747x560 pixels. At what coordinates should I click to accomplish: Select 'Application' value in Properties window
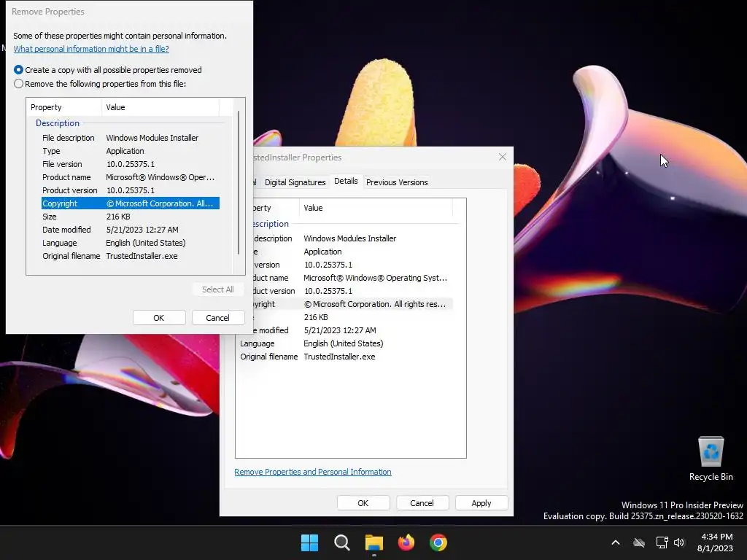[322, 252]
